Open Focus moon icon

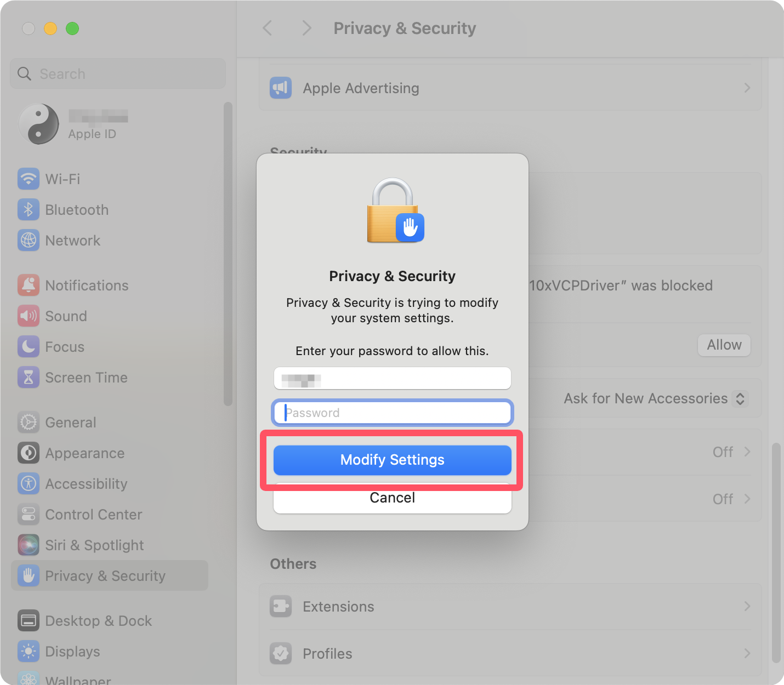coord(29,347)
